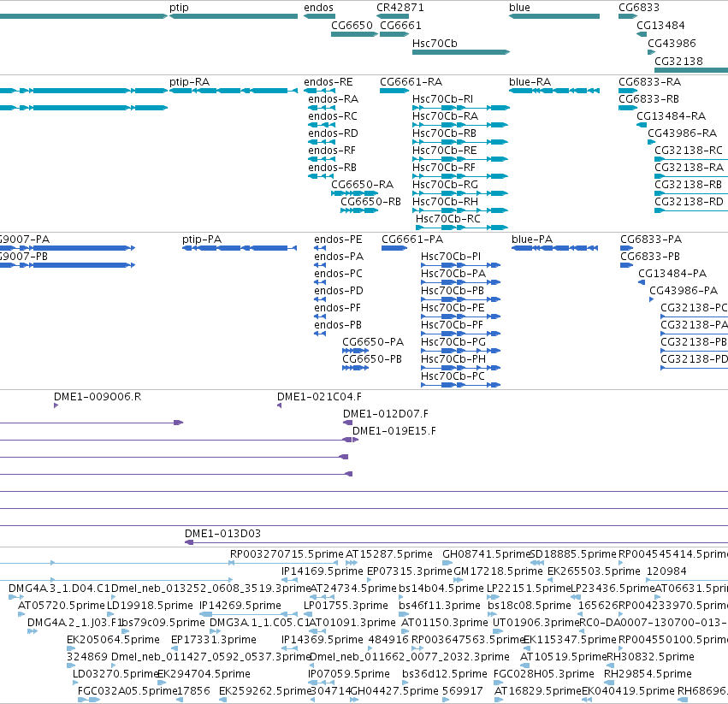
Task: Click the EK205064.5prime EST label
Action: coord(113,640)
